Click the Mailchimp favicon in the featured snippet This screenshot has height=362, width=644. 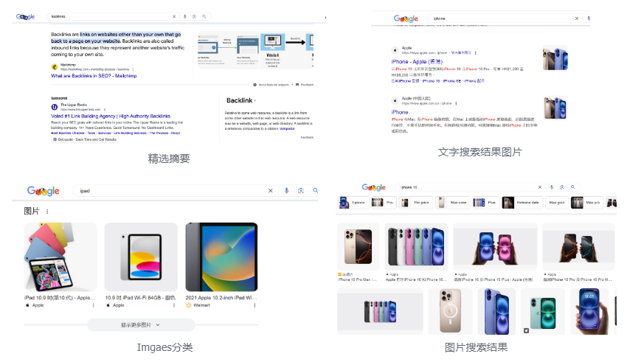(x=54, y=67)
